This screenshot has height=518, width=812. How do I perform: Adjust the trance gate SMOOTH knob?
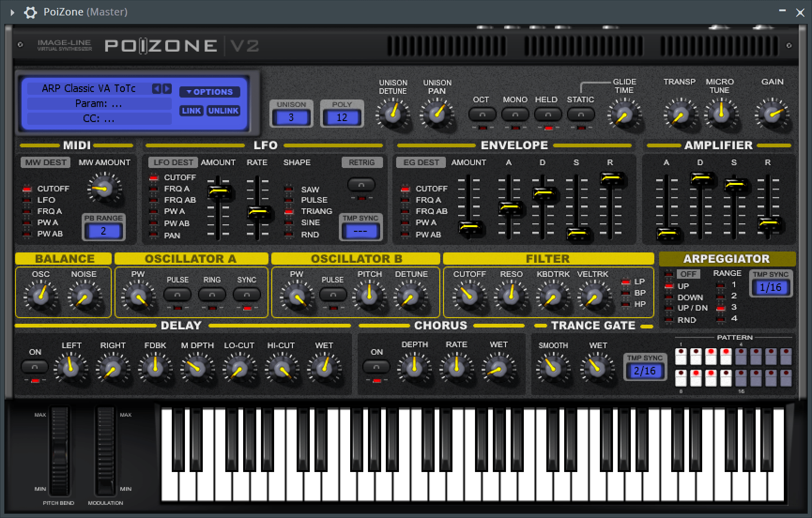pyautogui.click(x=553, y=368)
